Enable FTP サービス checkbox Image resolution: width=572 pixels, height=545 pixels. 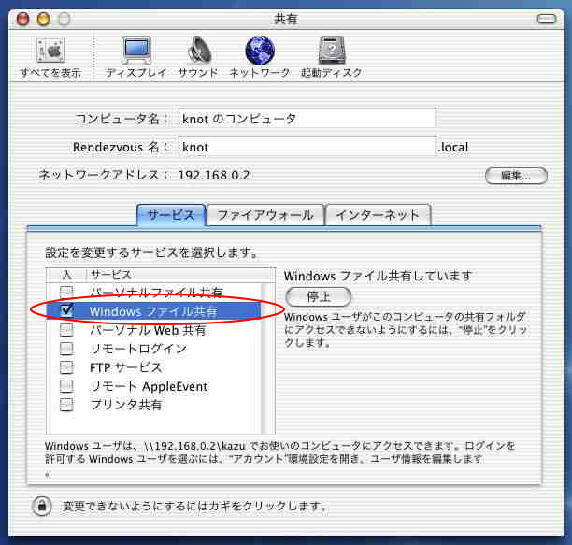[x=66, y=367]
